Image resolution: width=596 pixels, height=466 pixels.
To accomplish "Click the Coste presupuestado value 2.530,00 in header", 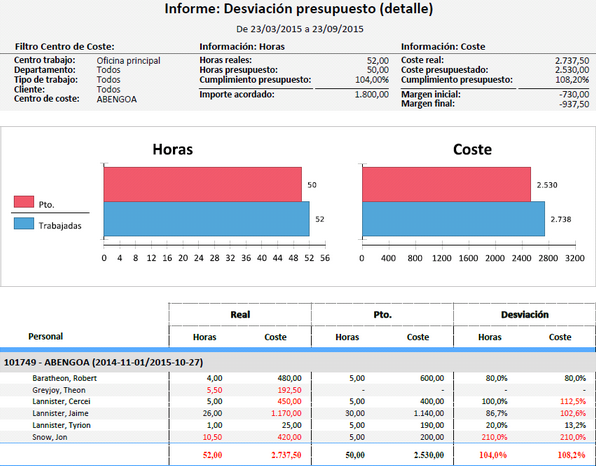I will (x=572, y=70).
